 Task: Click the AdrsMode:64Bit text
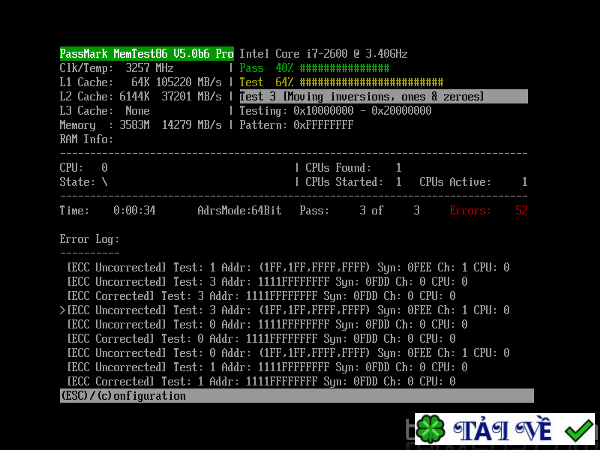click(x=240, y=210)
